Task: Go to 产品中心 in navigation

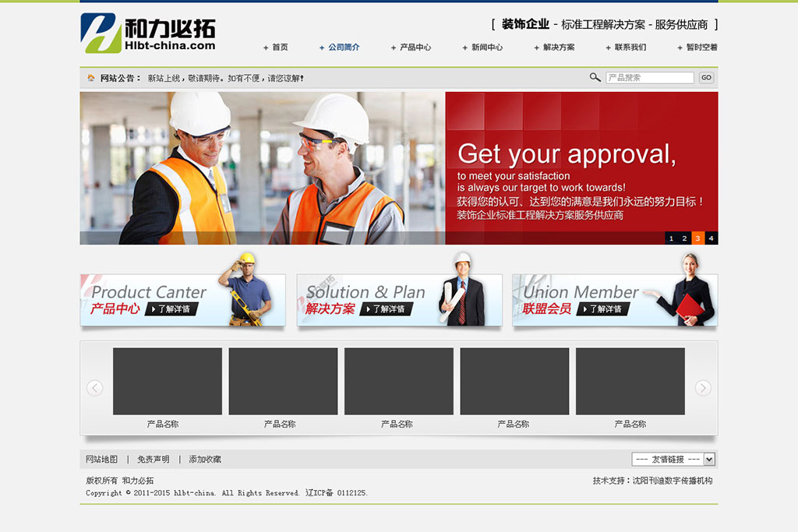Action: [415, 48]
